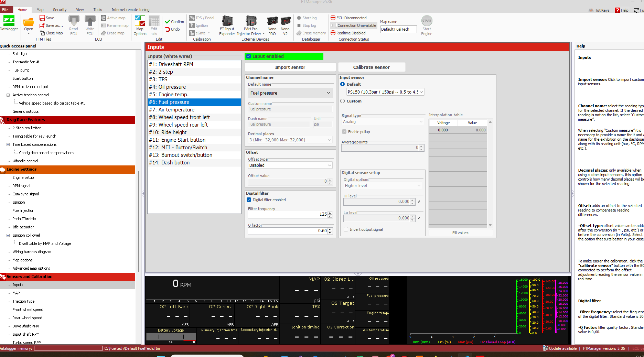Click the Active map icon
Viewport: 644px width, 357px height.
[113, 18]
